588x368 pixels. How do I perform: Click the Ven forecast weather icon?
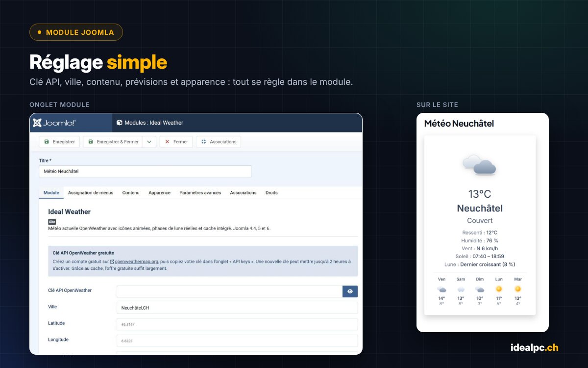coord(441,289)
